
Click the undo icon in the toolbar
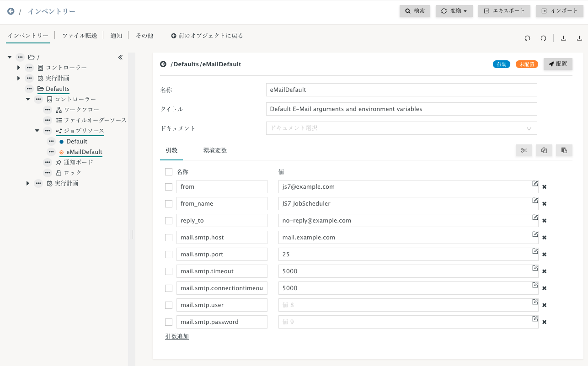click(527, 38)
